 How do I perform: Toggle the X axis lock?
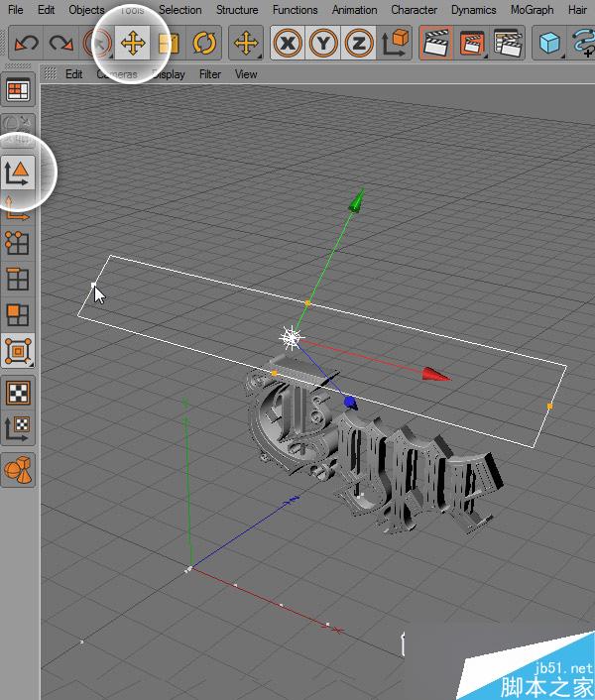click(x=288, y=43)
